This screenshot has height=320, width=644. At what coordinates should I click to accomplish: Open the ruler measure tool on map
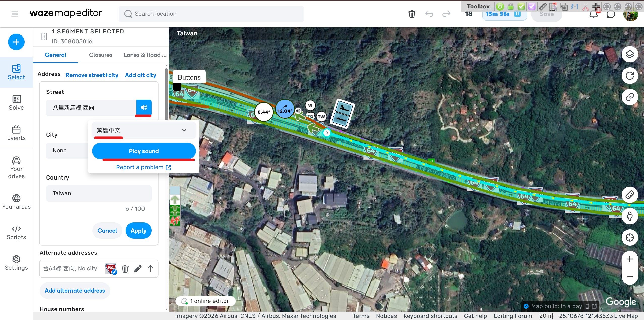click(x=629, y=195)
